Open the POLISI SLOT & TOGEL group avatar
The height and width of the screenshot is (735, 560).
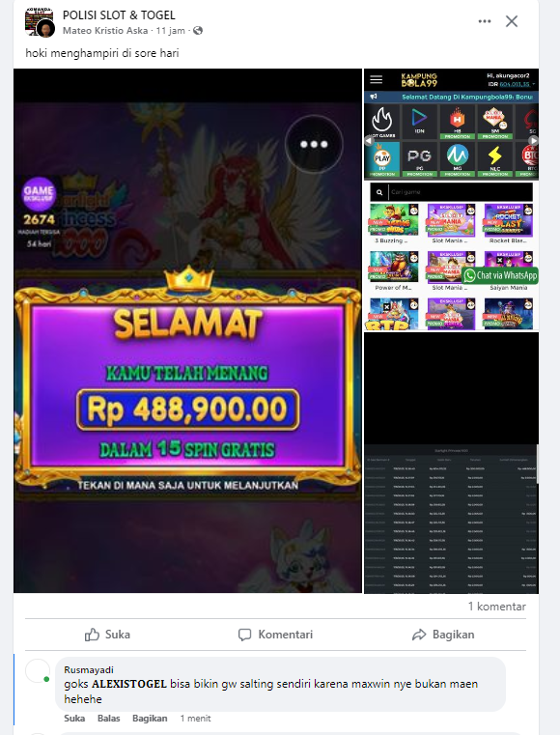coord(40,22)
